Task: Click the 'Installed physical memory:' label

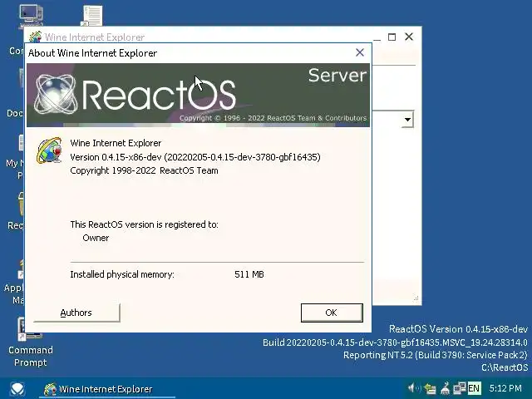Action: point(122,274)
